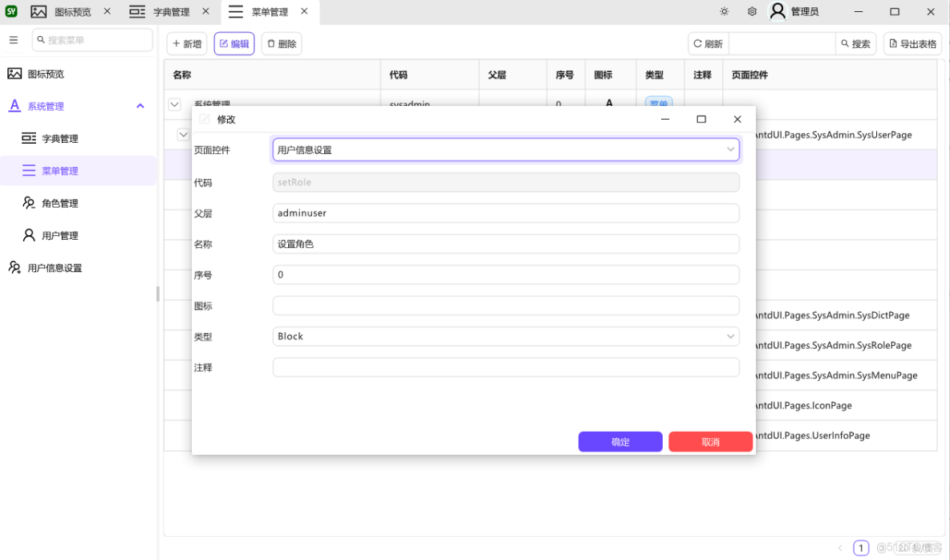Click the 图标预览 sidebar item
The height and width of the screenshot is (560, 950).
pos(52,73)
